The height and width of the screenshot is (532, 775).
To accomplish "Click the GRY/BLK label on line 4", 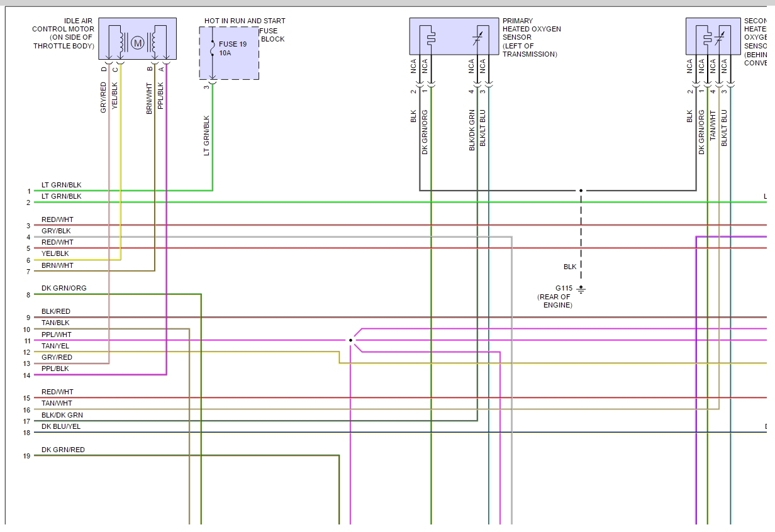I will pos(56,231).
